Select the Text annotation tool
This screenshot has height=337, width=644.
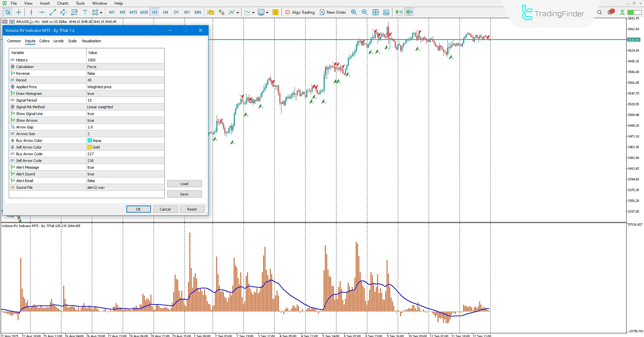85,12
